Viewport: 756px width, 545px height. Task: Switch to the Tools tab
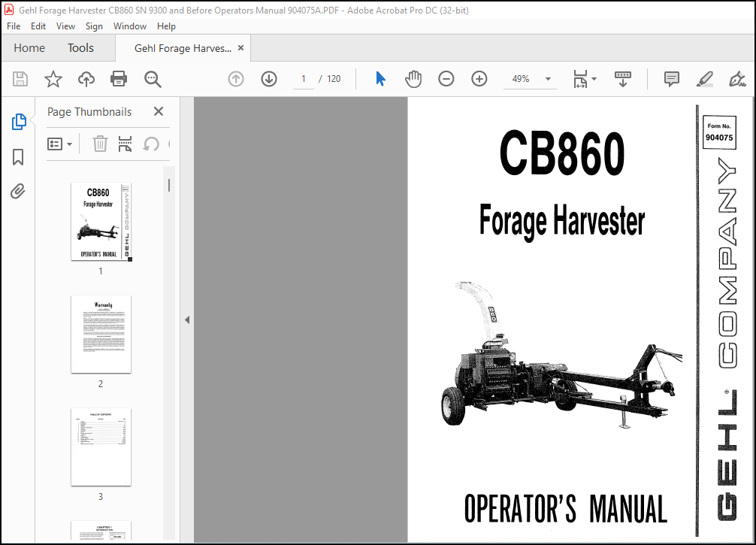click(x=80, y=48)
